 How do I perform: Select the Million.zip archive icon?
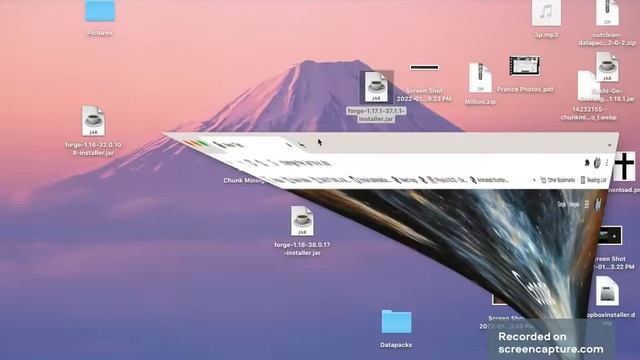(x=480, y=78)
